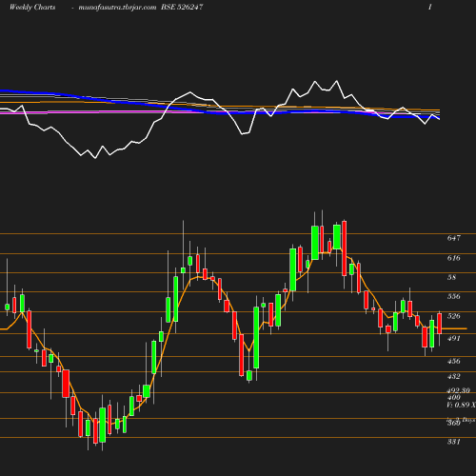476x476 pixels.
Task: Click the 492.30 current price value
Action: pos(458,390)
